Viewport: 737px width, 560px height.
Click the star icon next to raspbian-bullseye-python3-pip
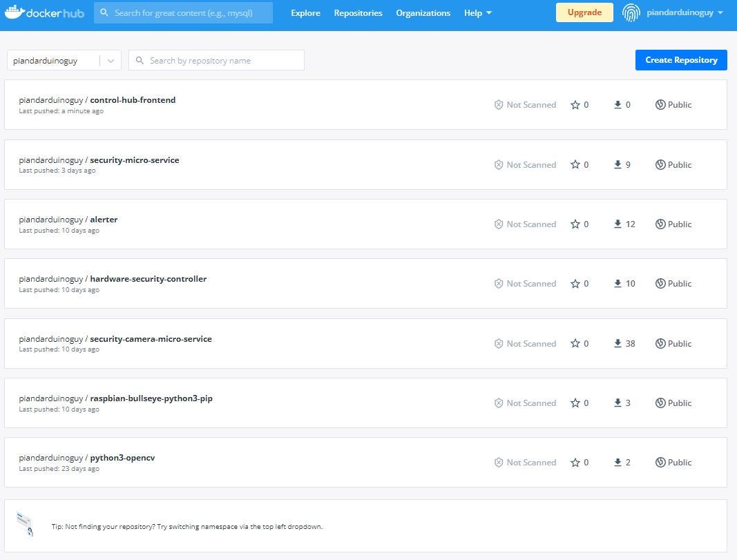pos(575,403)
